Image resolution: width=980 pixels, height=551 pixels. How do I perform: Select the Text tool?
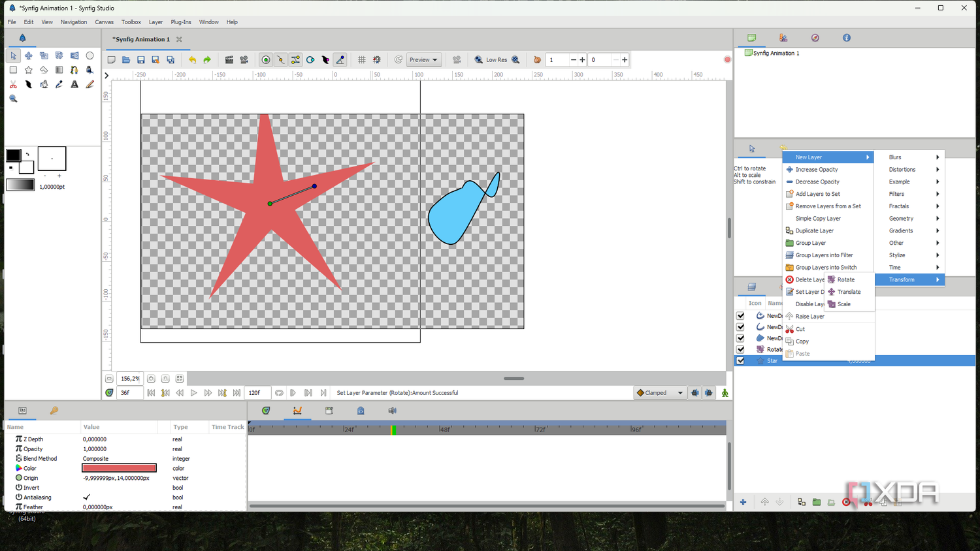coord(74,84)
